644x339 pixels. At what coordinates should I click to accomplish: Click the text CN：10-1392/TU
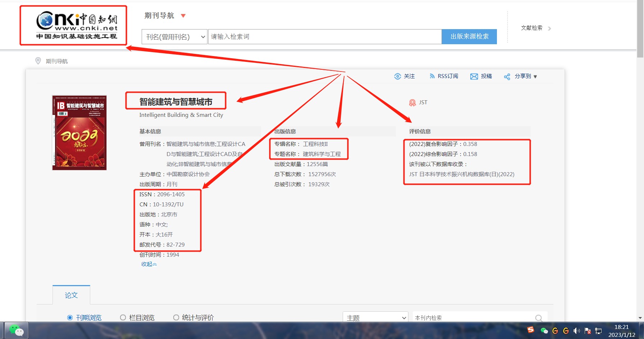(x=161, y=205)
